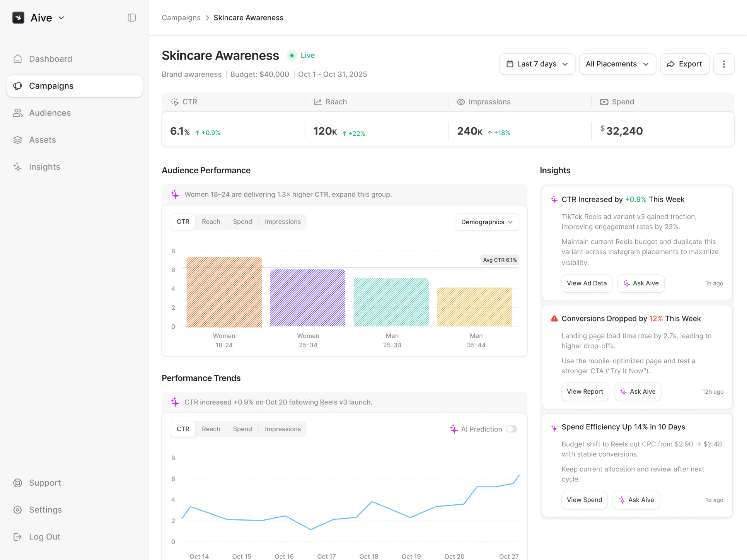Select Spend tab in Audience Performance

pyautogui.click(x=242, y=222)
